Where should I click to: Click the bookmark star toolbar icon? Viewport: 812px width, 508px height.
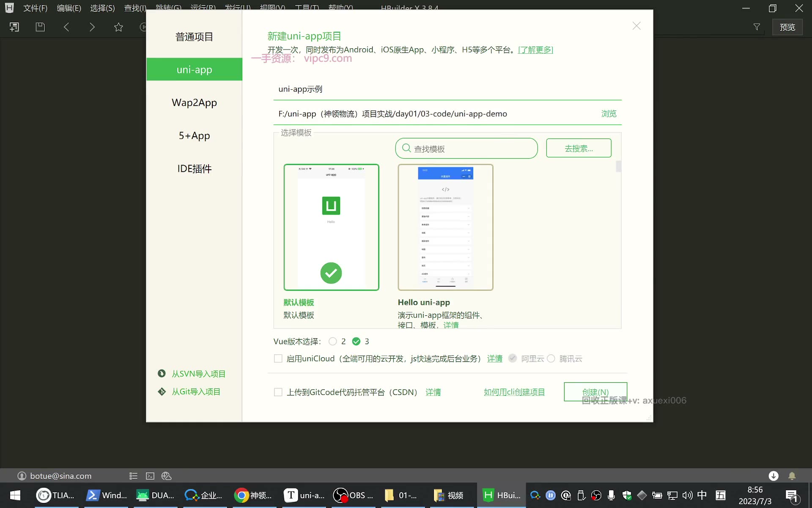(x=118, y=27)
